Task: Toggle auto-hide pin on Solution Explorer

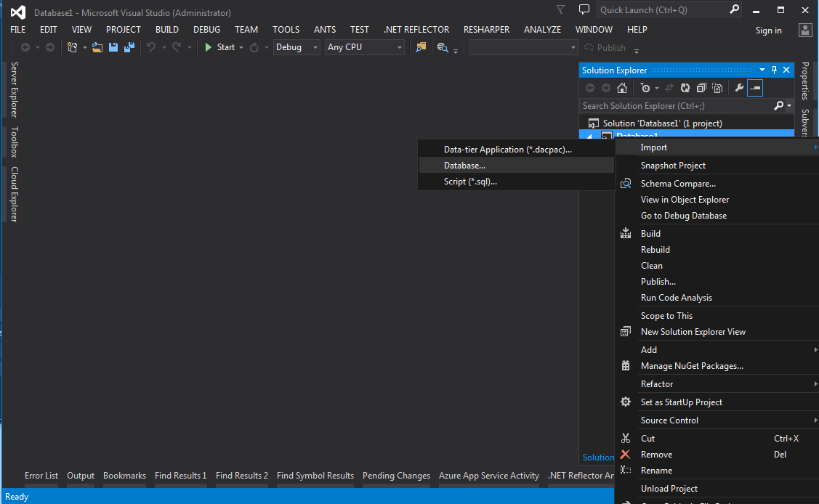Action: [774, 70]
